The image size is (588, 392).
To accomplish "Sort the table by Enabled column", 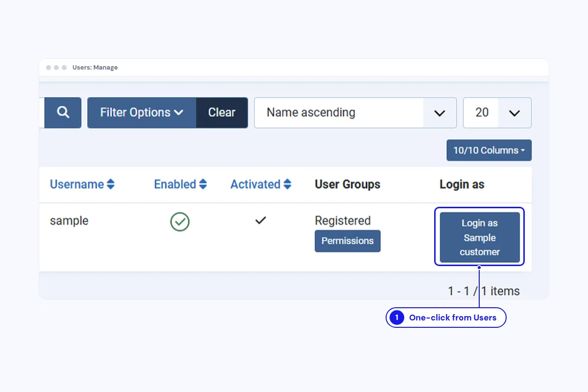I will (180, 184).
